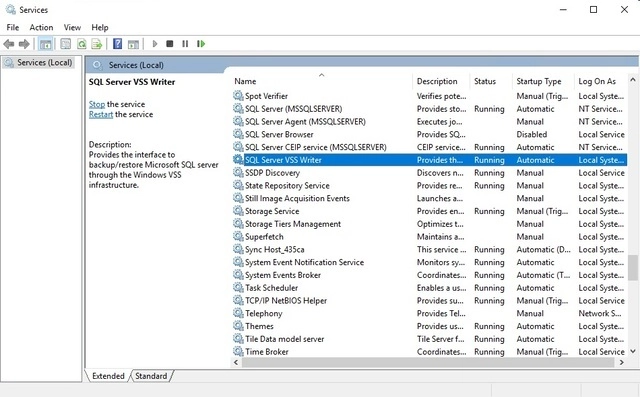Click Disabled startup type of SQL Server Browser
Image resolution: width=640 pixels, height=397 pixels.
531,134
